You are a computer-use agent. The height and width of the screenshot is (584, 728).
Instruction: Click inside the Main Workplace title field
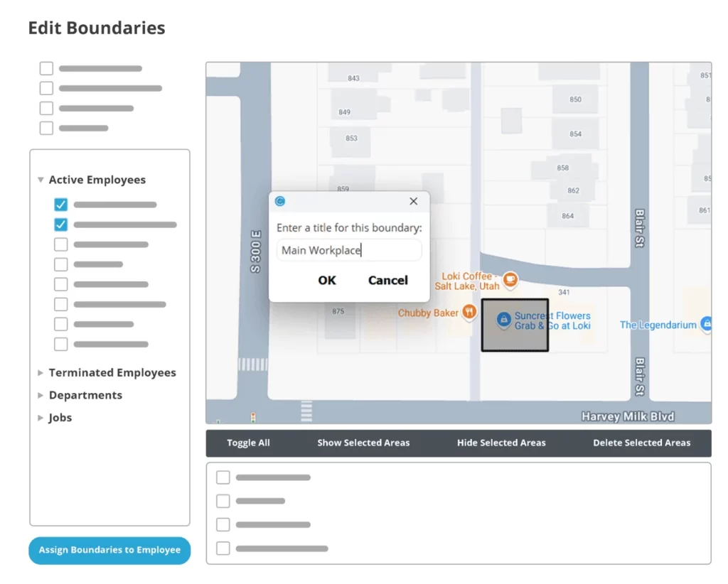[348, 250]
